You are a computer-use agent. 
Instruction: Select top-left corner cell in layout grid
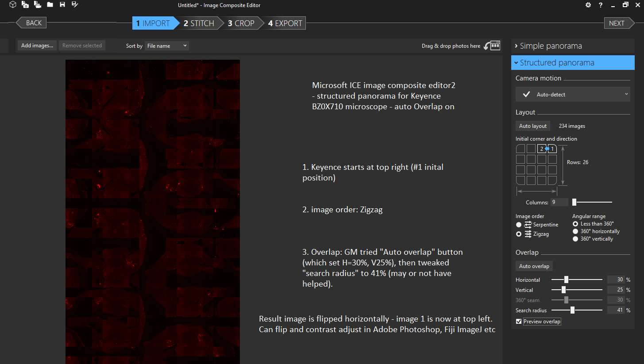pyautogui.click(x=521, y=149)
